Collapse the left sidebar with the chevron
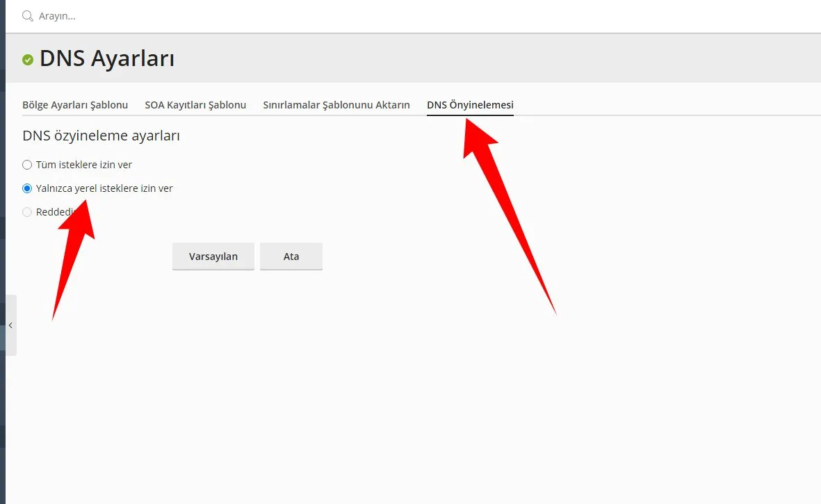The height and width of the screenshot is (504, 821). tap(10, 325)
